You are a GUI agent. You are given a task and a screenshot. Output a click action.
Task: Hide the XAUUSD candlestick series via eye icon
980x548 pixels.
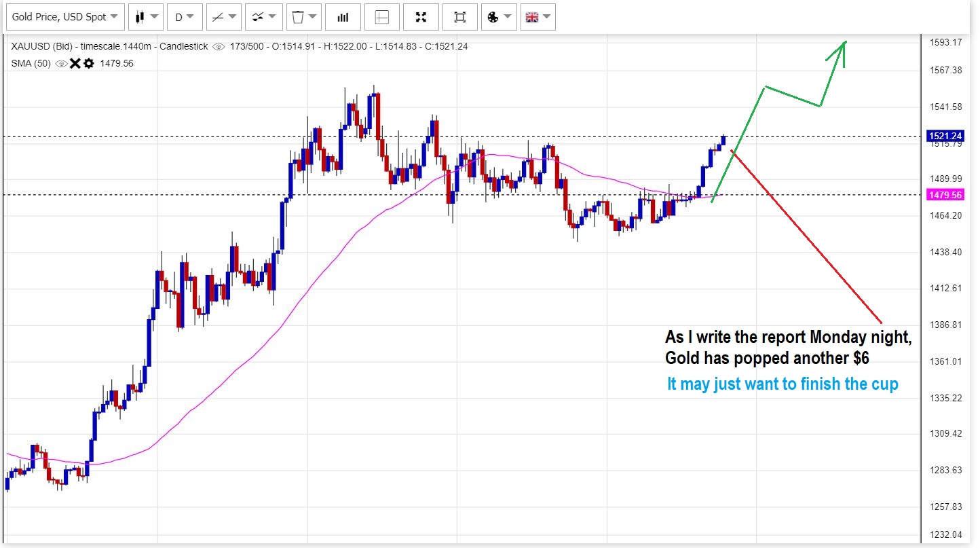219,47
